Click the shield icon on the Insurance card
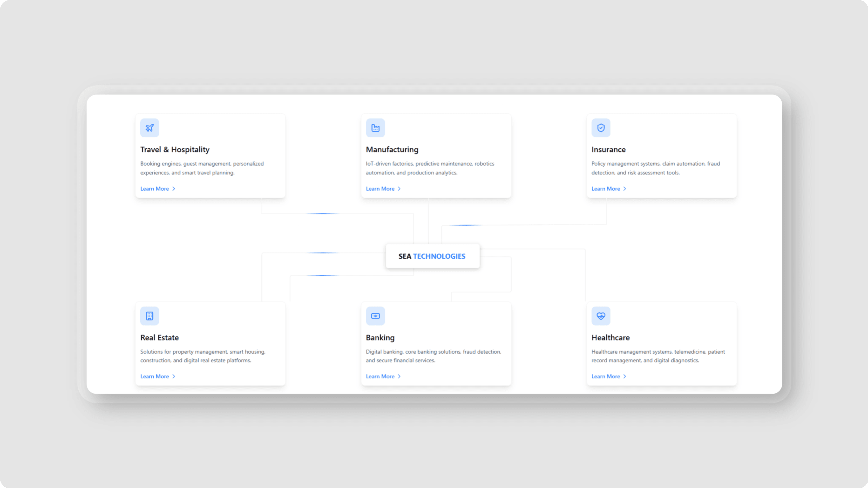Screen dimensions: 868x488 point(601,128)
